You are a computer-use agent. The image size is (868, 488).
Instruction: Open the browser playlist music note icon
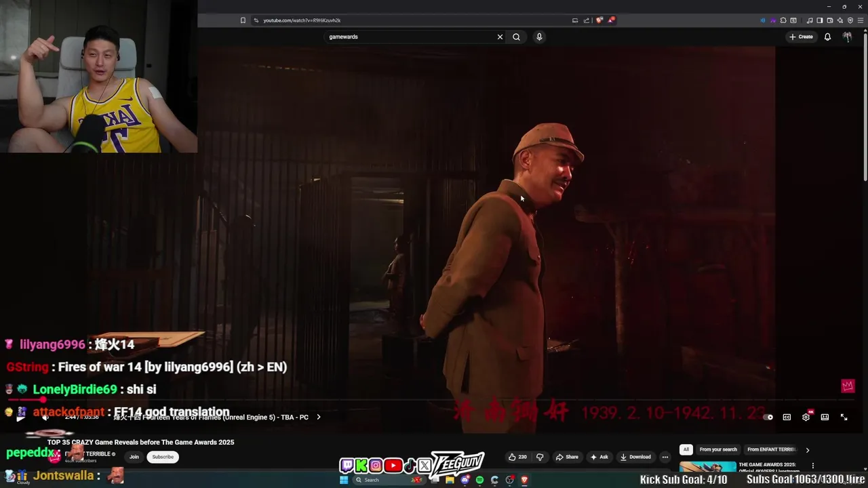(x=810, y=20)
